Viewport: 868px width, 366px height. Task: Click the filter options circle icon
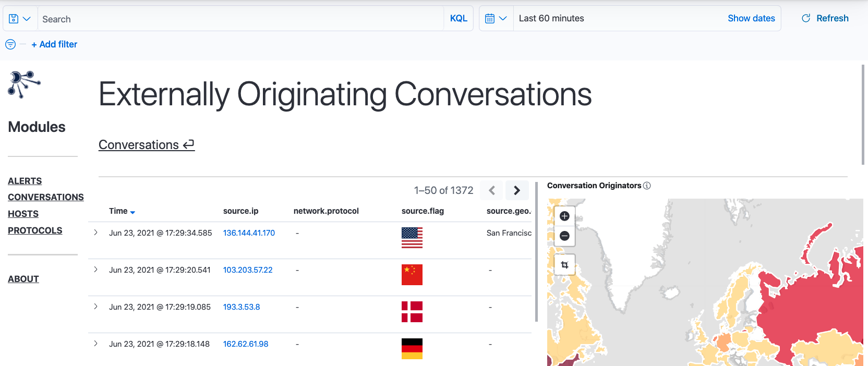pos(10,44)
